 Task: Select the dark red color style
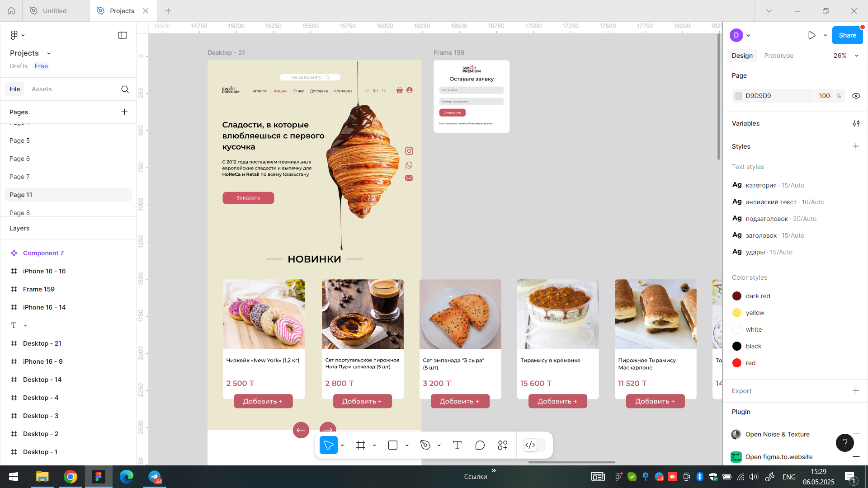point(751,296)
